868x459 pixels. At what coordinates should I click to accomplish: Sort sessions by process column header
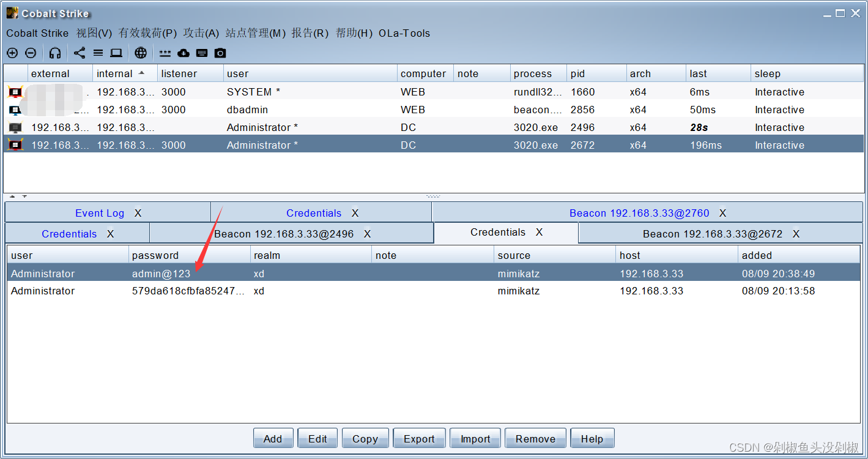[x=538, y=73]
